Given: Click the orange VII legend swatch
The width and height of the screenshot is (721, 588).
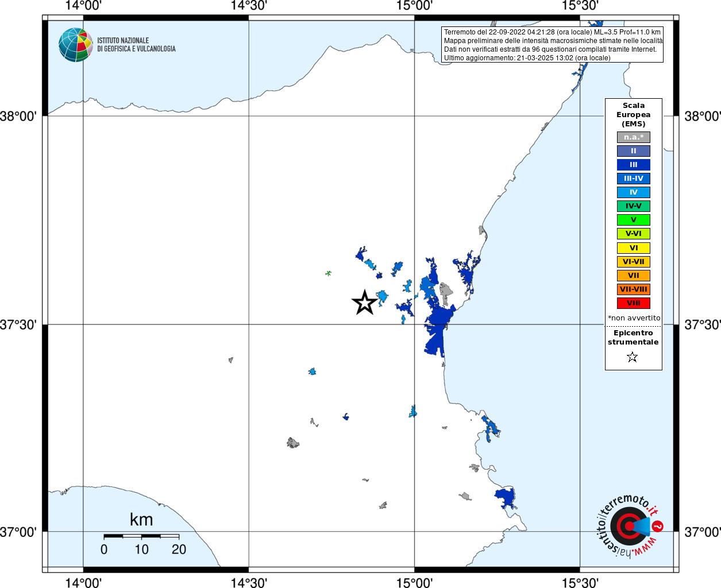Looking at the screenshot, I should coord(634,276).
